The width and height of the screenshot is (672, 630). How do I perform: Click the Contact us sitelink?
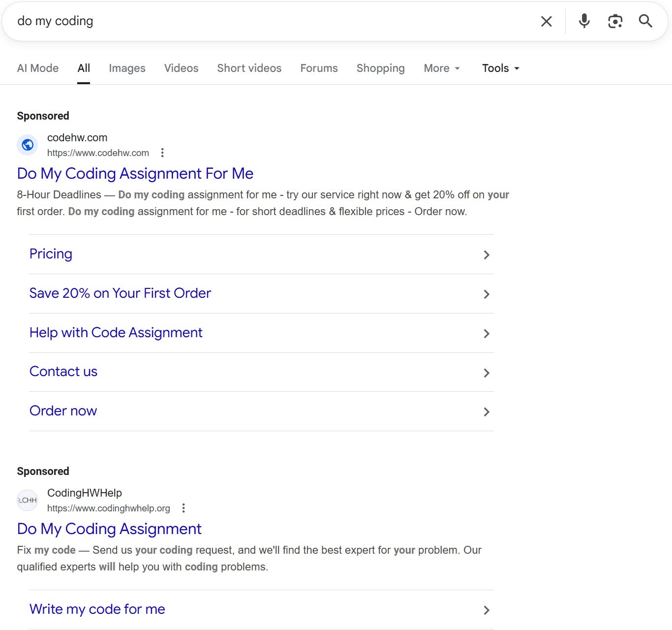click(63, 371)
